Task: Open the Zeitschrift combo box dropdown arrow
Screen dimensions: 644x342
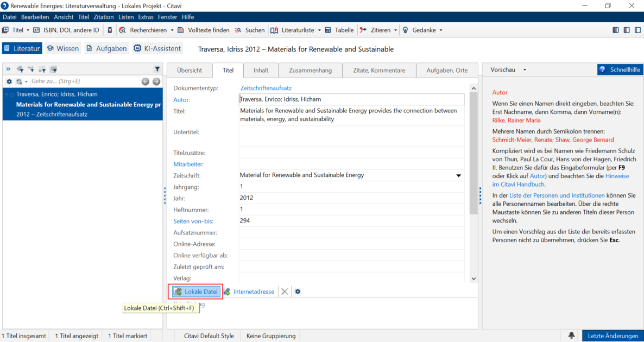Action: [x=459, y=175]
